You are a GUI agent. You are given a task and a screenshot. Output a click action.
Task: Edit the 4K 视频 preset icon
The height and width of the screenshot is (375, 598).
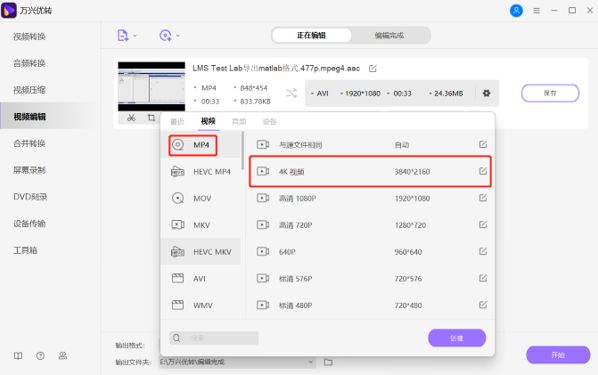pos(483,171)
